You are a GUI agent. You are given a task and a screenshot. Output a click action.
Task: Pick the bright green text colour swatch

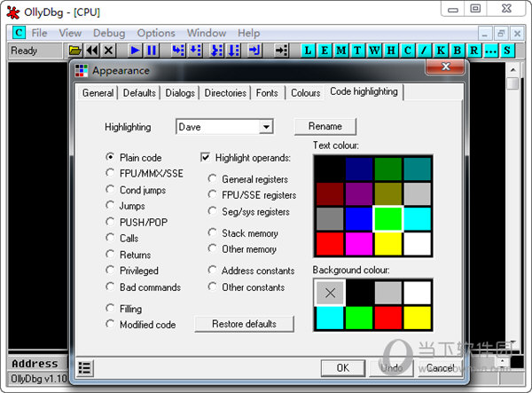[388, 219]
